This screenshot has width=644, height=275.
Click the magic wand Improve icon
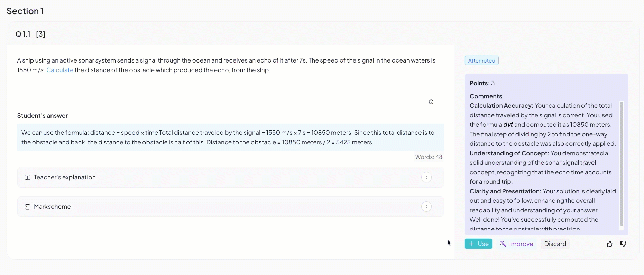pos(503,244)
